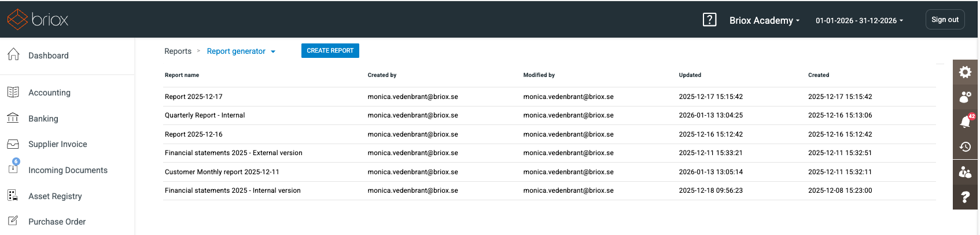Screen dimensions: 980x235
Task: Click the briox logo
Action: (x=38, y=19)
